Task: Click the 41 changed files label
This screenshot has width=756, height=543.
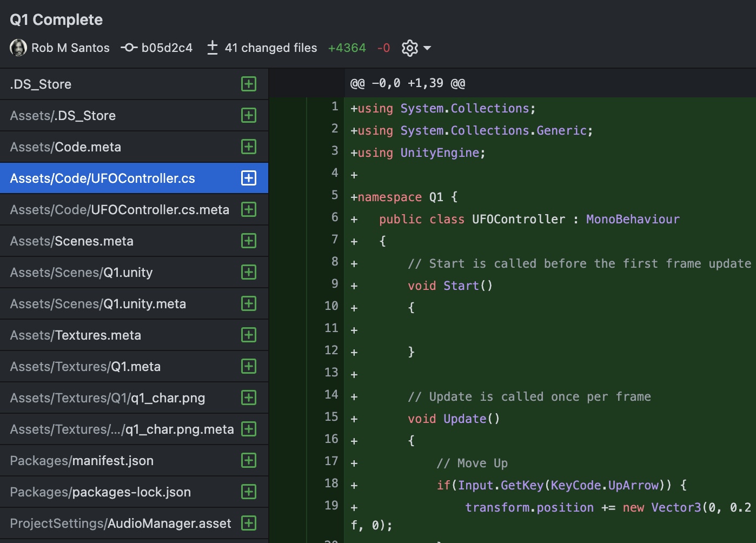Action: (271, 48)
